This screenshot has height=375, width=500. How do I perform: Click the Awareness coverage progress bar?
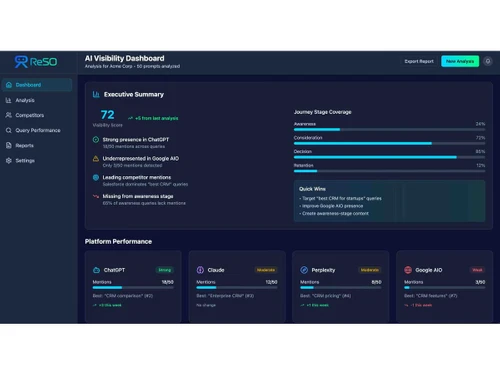coord(389,130)
